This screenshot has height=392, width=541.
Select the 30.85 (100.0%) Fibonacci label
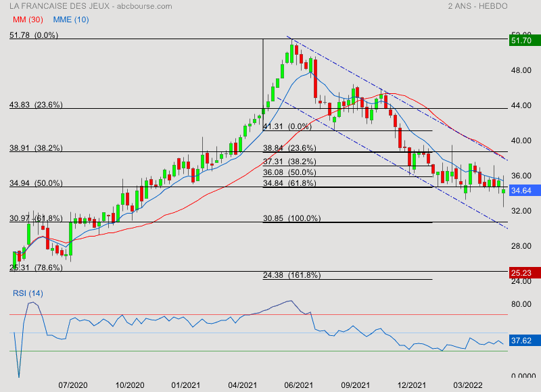tap(292, 218)
